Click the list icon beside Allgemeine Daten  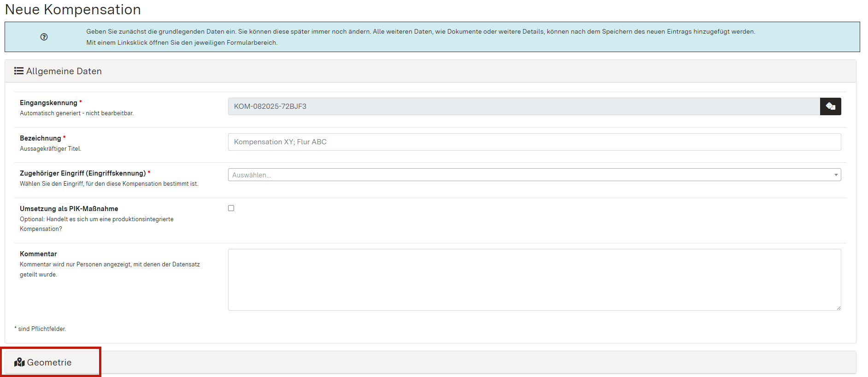pyautogui.click(x=18, y=71)
